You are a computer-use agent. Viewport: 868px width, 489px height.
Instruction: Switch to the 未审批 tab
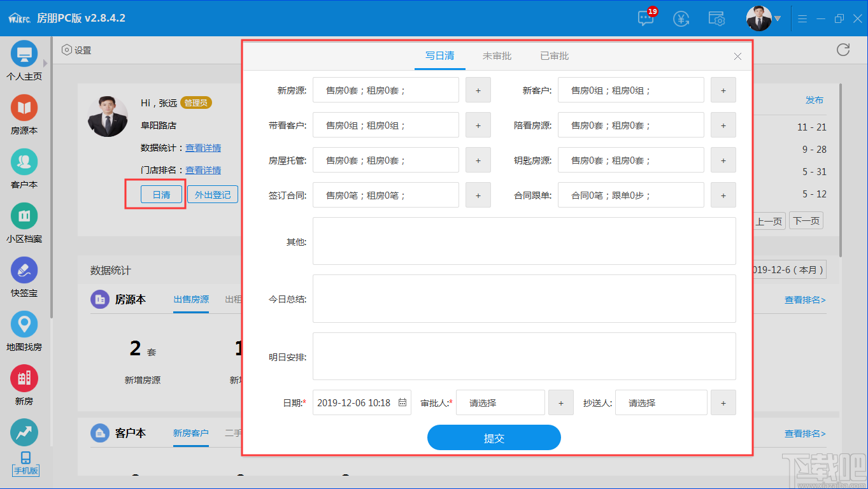pos(497,56)
